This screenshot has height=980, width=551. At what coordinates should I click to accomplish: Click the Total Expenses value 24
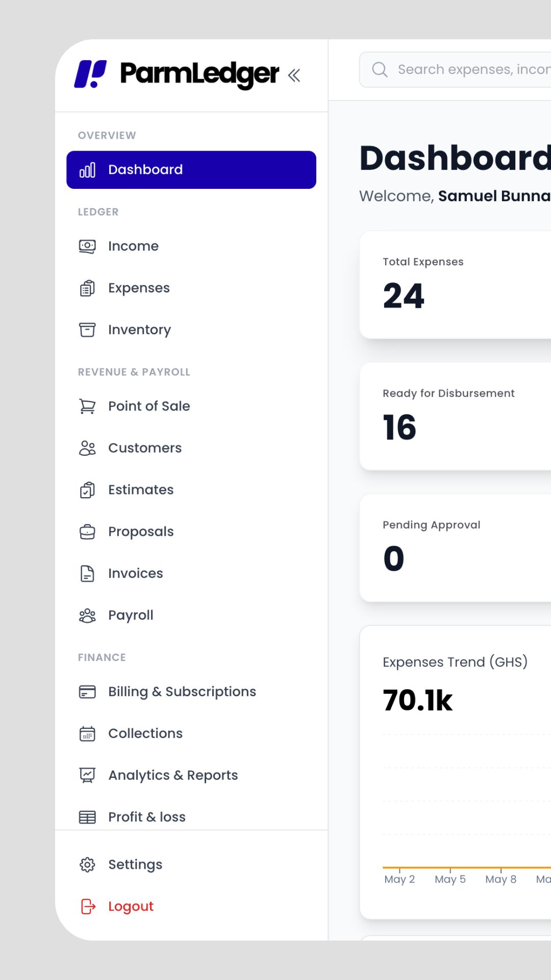[x=404, y=296]
